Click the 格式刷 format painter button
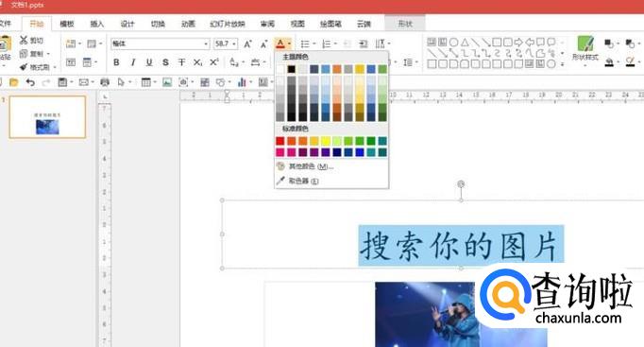The height and width of the screenshot is (347, 644). point(35,66)
